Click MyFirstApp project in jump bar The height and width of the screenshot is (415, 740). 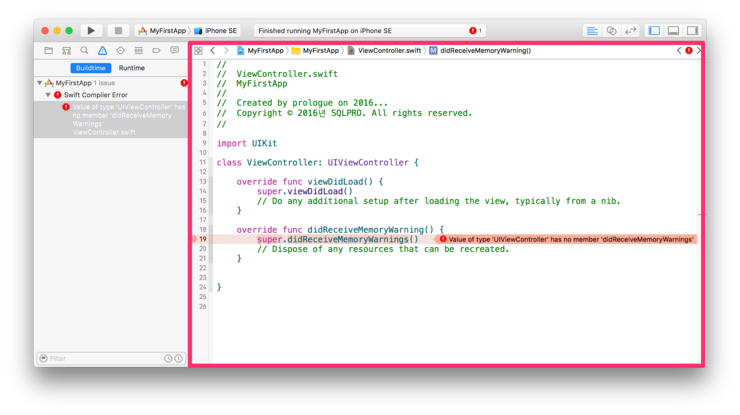point(260,51)
